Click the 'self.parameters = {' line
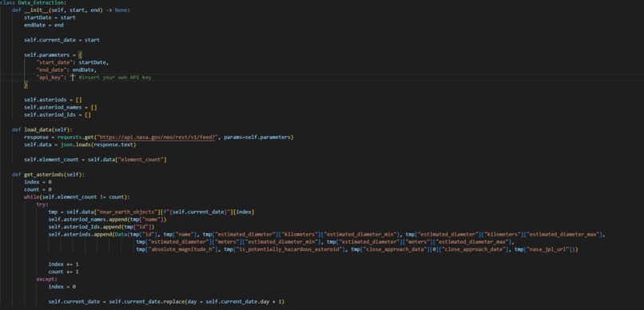The height and width of the screenshot is (310, 644). click(53, 55)
